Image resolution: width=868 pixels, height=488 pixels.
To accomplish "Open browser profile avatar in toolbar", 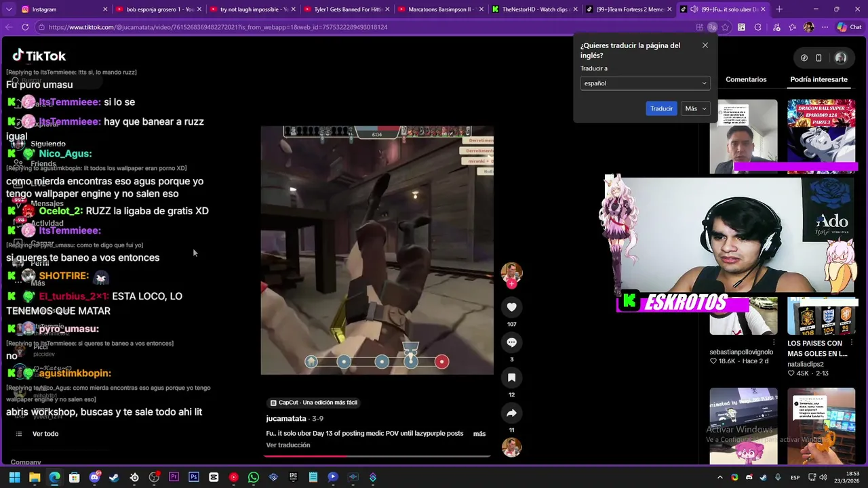I will (808, 27).
